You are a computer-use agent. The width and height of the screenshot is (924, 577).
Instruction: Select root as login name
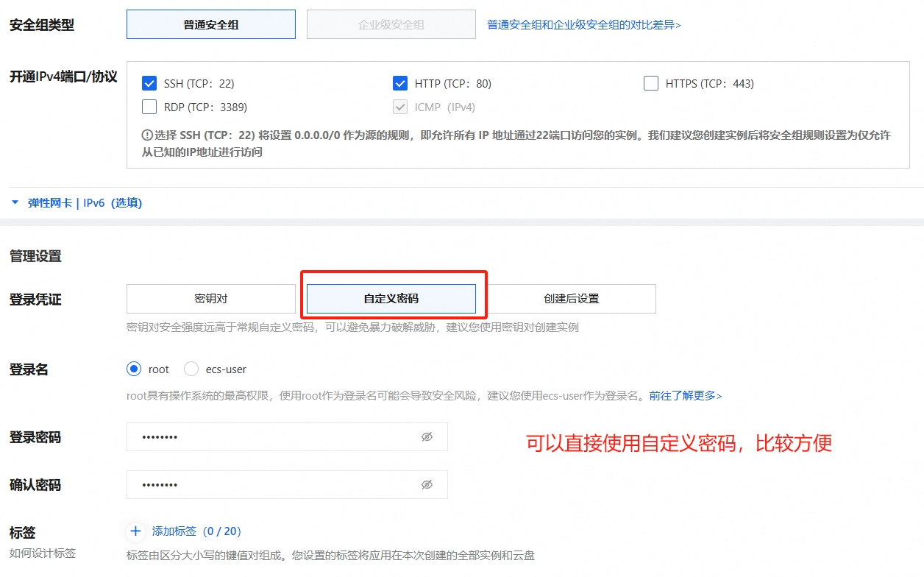coord(134,369)
